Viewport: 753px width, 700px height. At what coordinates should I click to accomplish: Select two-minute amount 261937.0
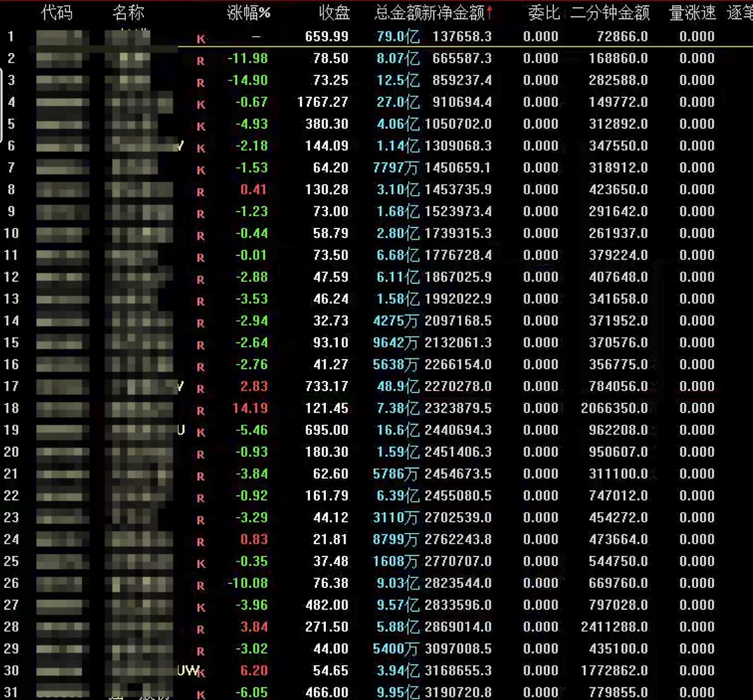pyautogui.click(x=619, y=234)
